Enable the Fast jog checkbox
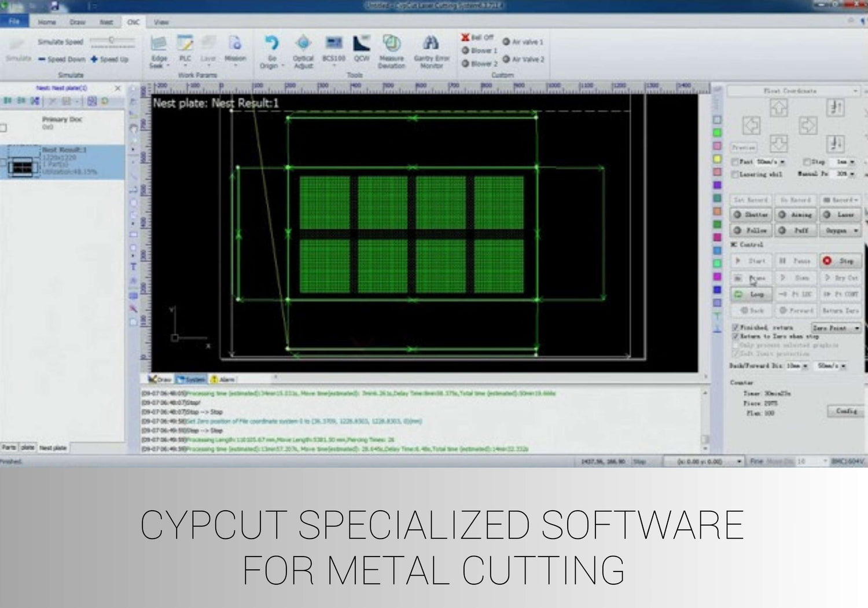 point(735,162)
